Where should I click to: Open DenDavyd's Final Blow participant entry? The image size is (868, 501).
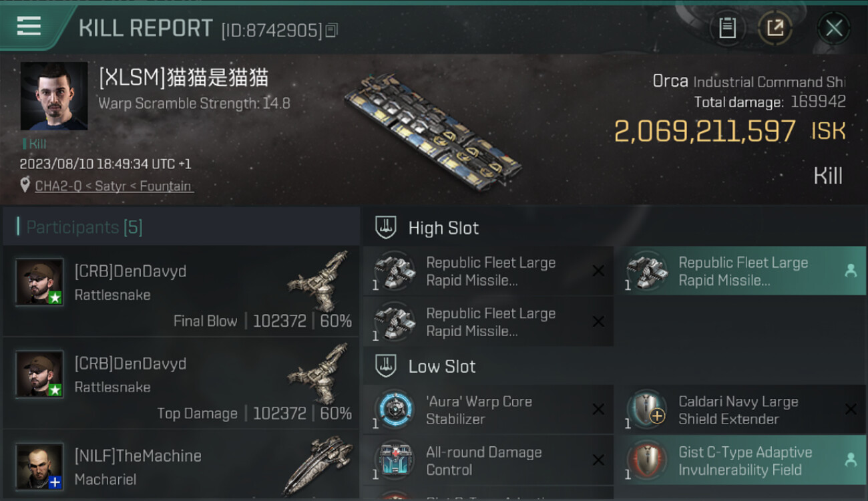180,291
